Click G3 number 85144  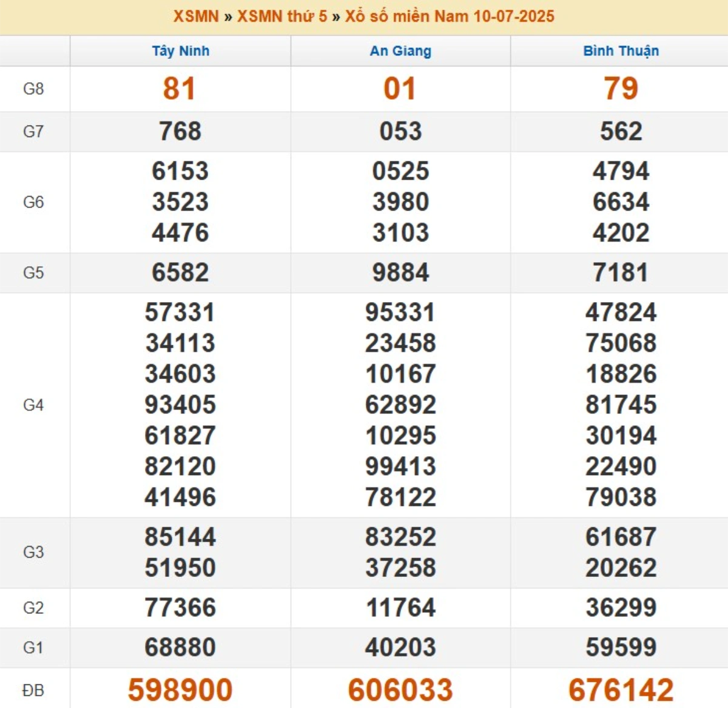click(180, 537)
